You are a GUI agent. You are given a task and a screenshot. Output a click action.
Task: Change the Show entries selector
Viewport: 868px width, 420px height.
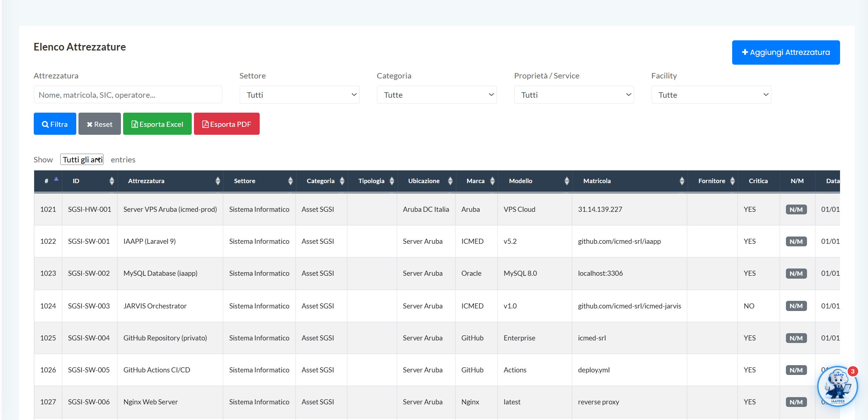point(82,159)
